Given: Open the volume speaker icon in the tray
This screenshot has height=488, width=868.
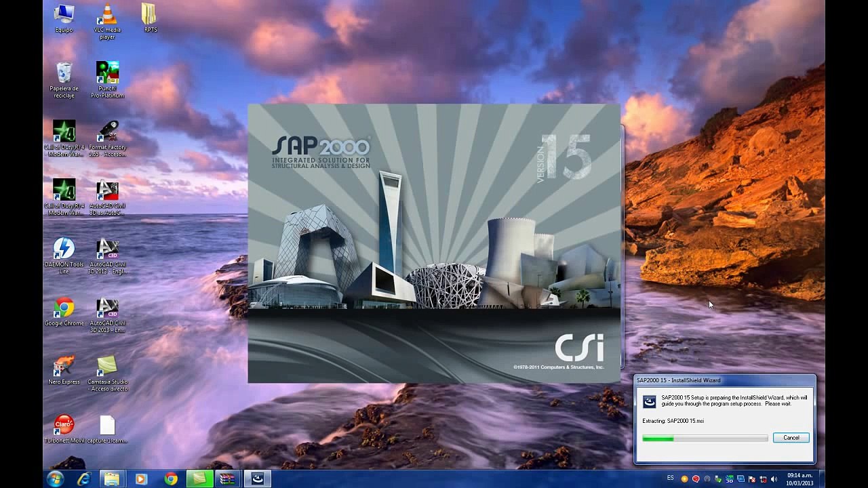Looking at the screenshot, I should pyautogui.click(x=774, y=479).
